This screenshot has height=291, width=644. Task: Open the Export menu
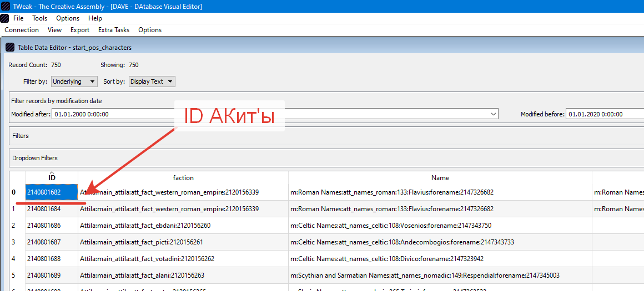pos(80,30)
